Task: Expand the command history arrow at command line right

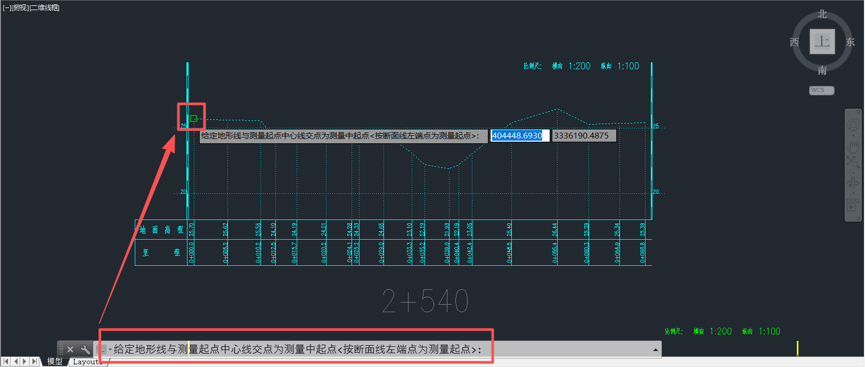Action: [656, 350]
